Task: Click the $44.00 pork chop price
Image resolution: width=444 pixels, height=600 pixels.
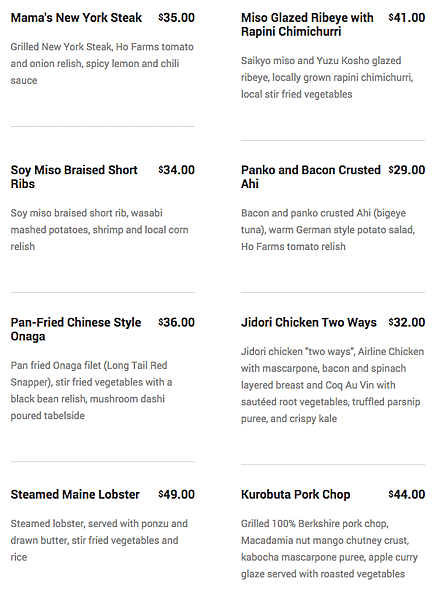Action: point(406,494)
